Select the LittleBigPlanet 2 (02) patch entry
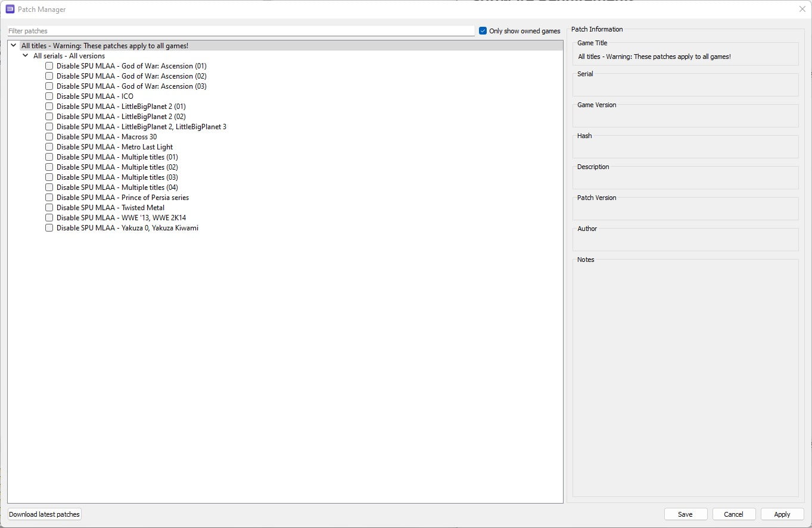This screenshot has height=528, width=812. [121, 117]
